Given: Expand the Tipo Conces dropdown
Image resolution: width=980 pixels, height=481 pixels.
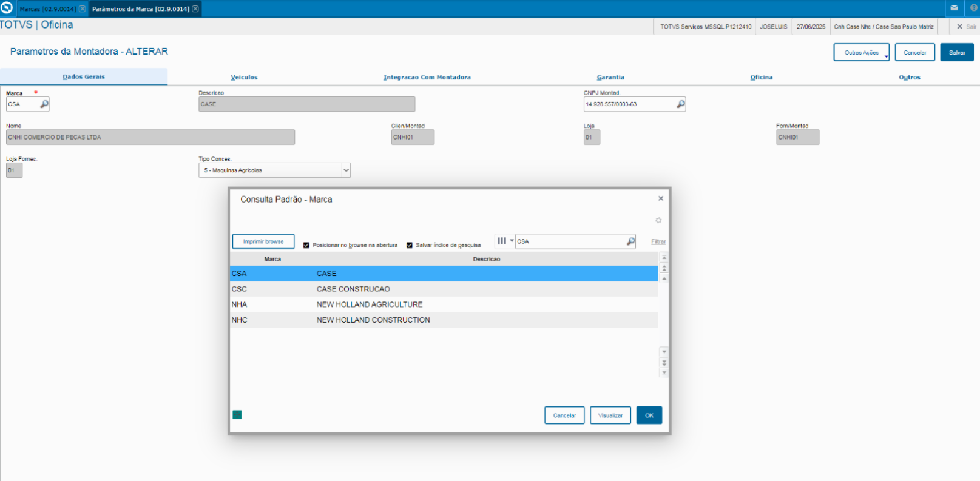Looking at the screenshot, I should click(x=346, y=170).
